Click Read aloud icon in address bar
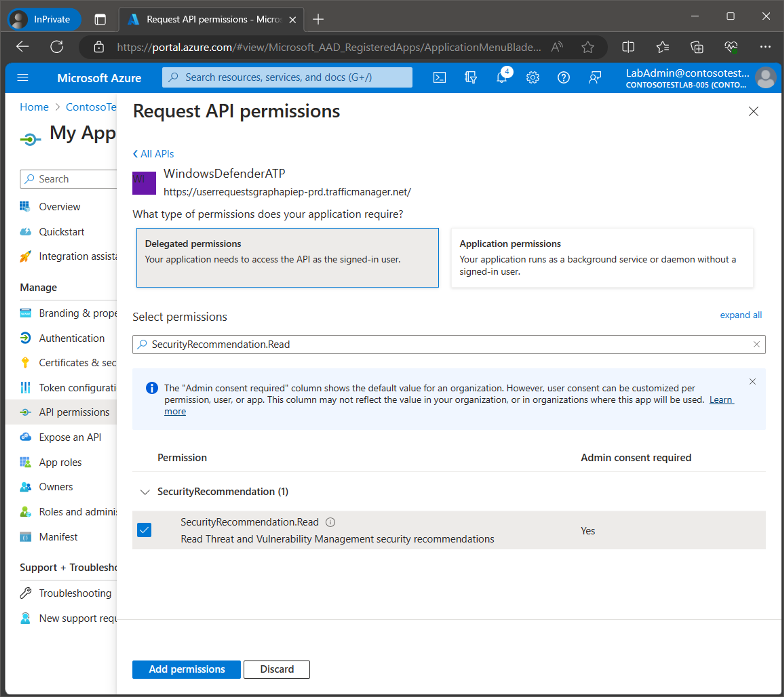Image resolution: width=784 pixels, height=697 pixels. pos(557,47)
